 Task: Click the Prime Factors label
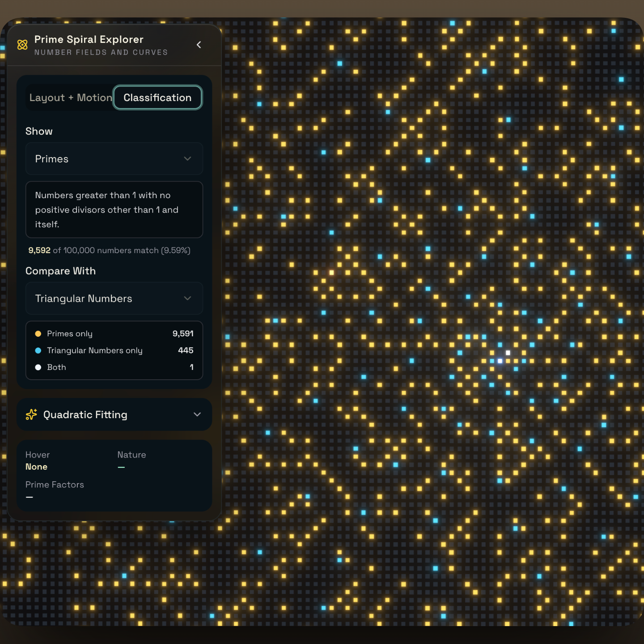point(55,485)
